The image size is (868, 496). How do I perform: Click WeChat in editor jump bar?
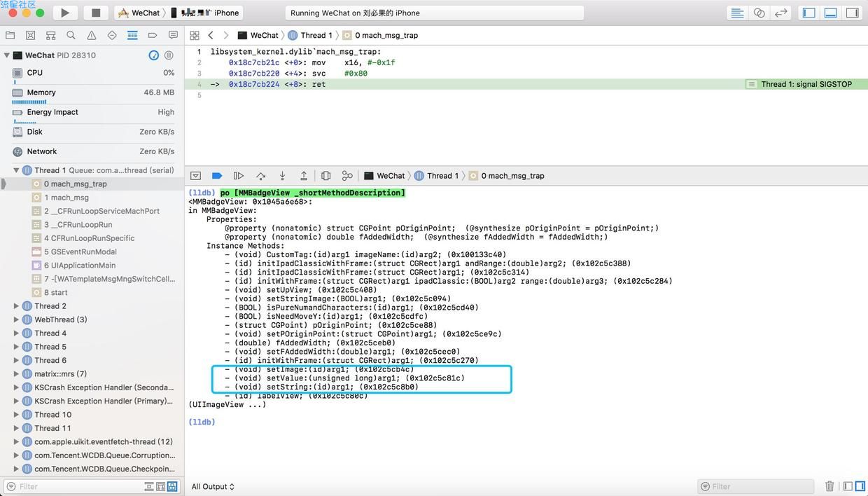point(258,35)
